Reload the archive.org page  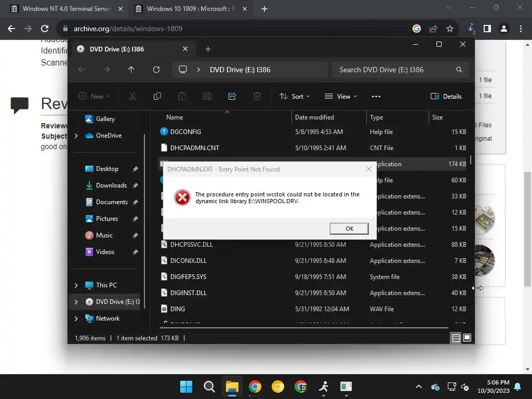click(x=45, y=29)
